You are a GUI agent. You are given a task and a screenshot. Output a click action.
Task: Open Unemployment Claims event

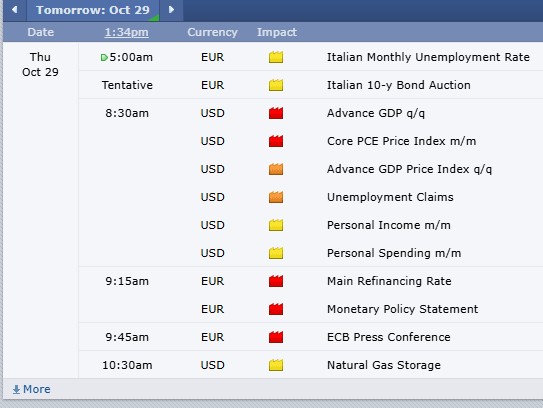click(390, 197)
